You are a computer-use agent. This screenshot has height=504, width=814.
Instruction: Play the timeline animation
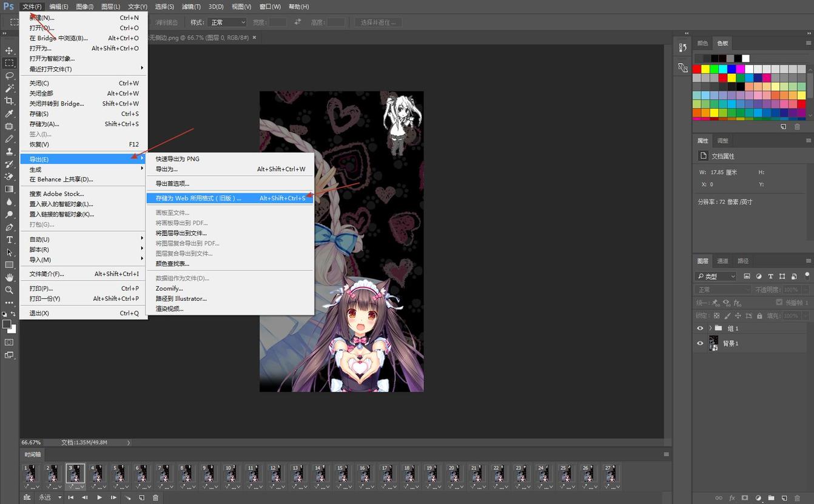[99, 497]
